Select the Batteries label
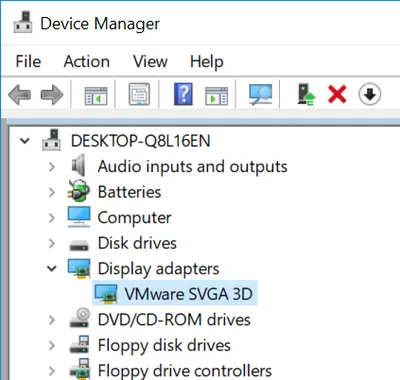 coord(129,192)
